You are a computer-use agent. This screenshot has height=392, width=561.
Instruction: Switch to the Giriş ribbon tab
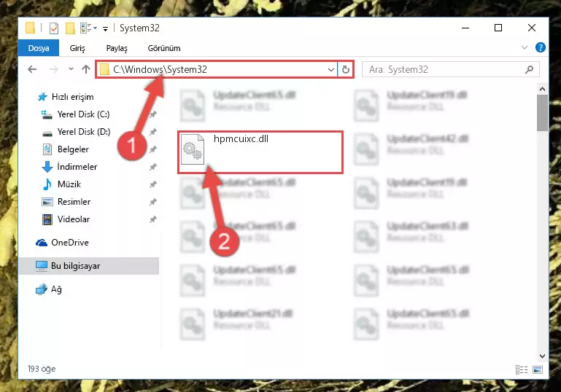point(77,48)
